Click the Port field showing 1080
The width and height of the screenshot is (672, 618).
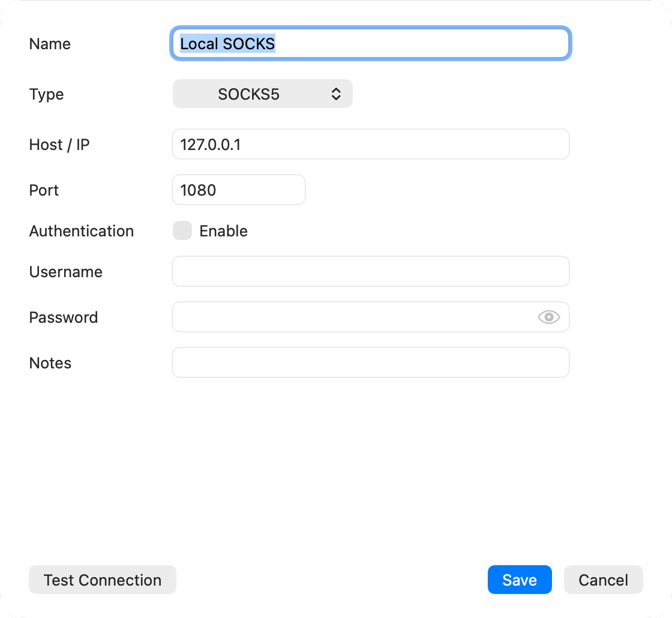tap(239, 190)
